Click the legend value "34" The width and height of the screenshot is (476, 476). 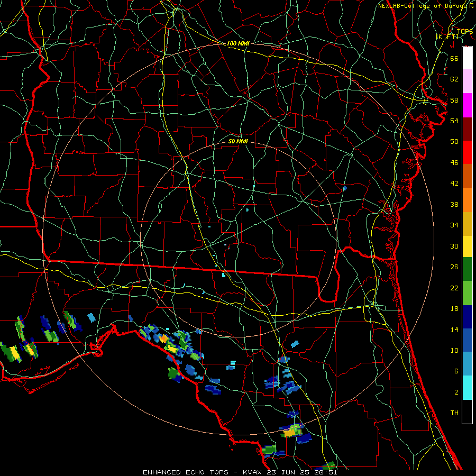click(454, 225)
